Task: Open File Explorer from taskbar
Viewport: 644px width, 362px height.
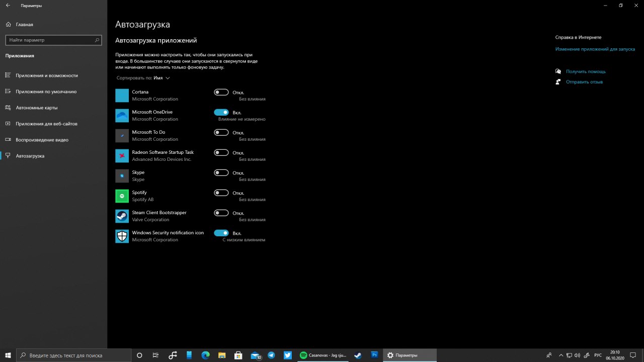Action: click(222, 355)
